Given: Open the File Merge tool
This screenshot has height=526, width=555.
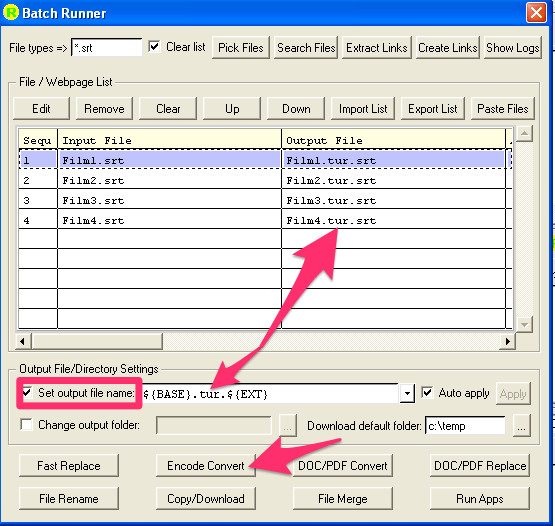Looking at the screenshot, I should point(343,499).
